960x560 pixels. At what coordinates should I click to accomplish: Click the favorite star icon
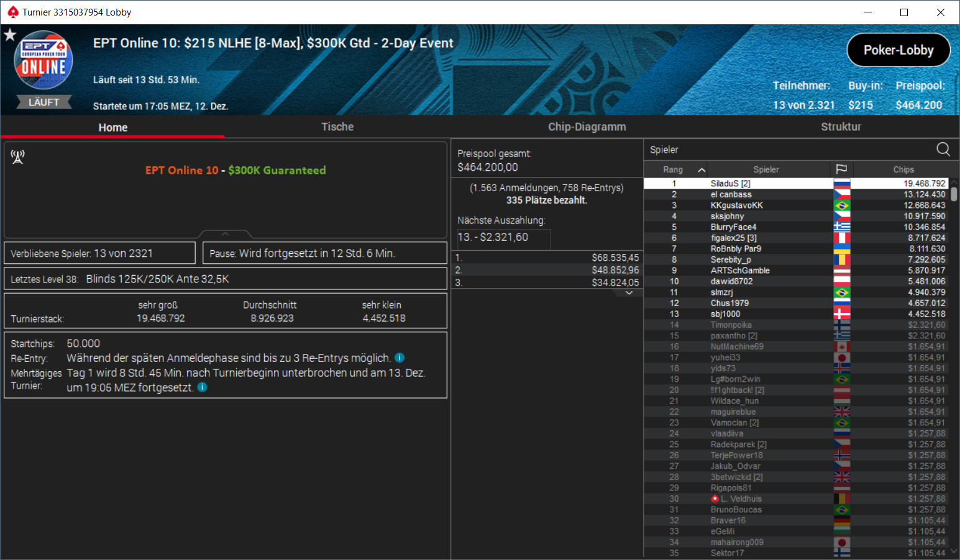click(x=10, y=35)
